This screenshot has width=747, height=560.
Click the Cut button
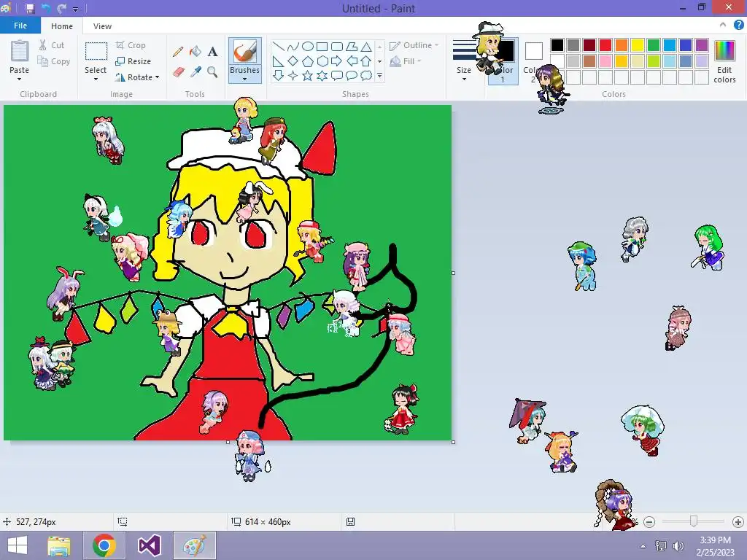[52, 45]
